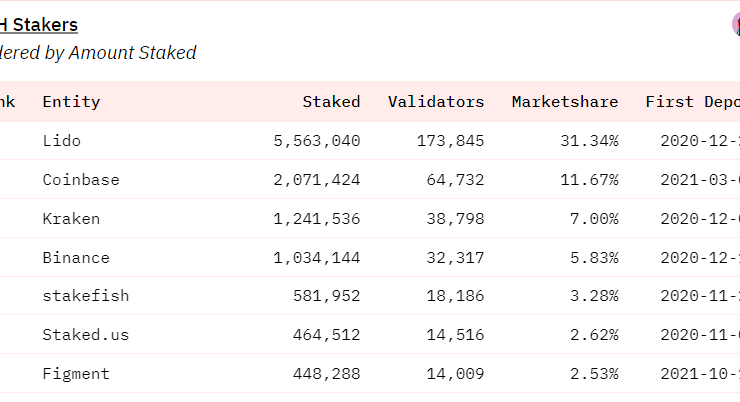The height and width of the screenshot is (402, 740).
Task: Click Coinbase's first deposit date
Action: pos(700,180)
